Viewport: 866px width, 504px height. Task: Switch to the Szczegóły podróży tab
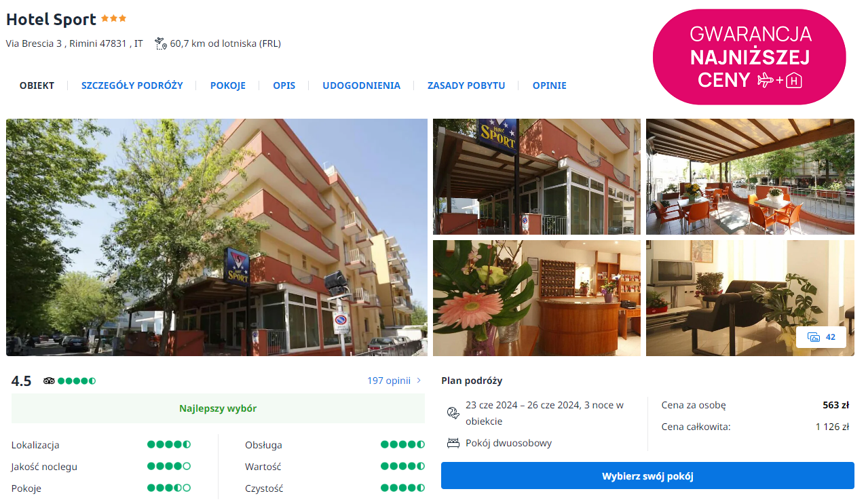[132, 85]
